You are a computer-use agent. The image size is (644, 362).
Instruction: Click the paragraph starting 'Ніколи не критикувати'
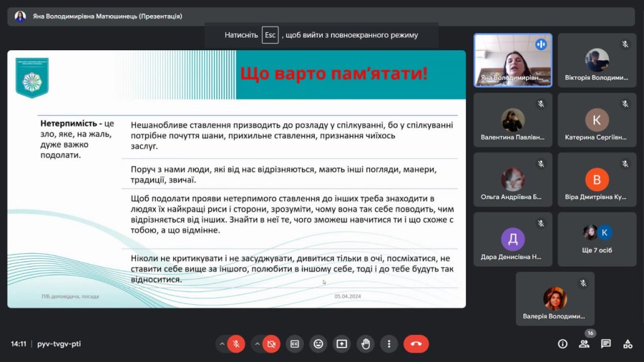292,269
